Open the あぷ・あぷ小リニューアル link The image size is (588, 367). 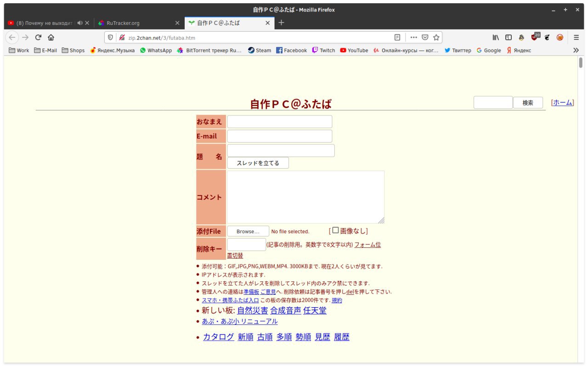point(240,321)
